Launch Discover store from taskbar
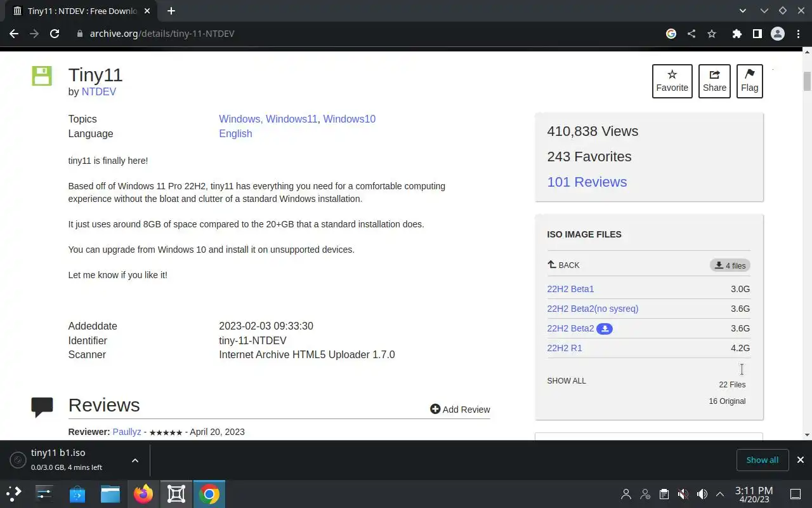 click(77, 493)
